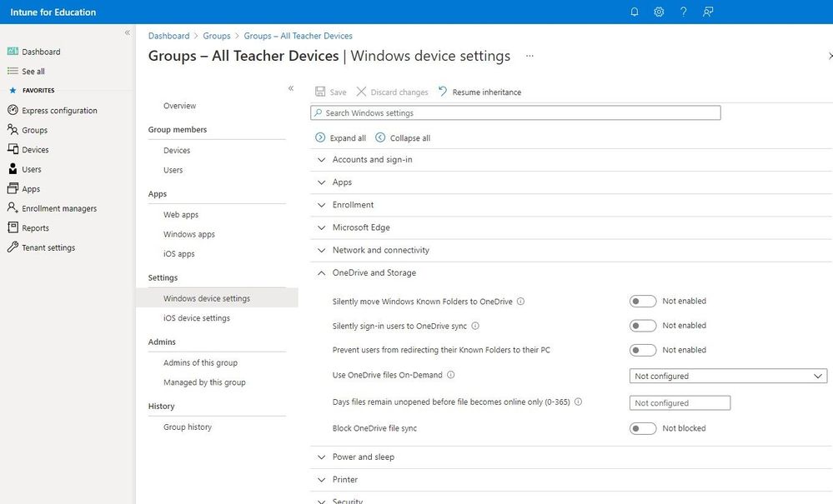Go to Groups breadcrumb link
Image resolution: width=833 pixels, height=504 pixels.
click(217, 36)
